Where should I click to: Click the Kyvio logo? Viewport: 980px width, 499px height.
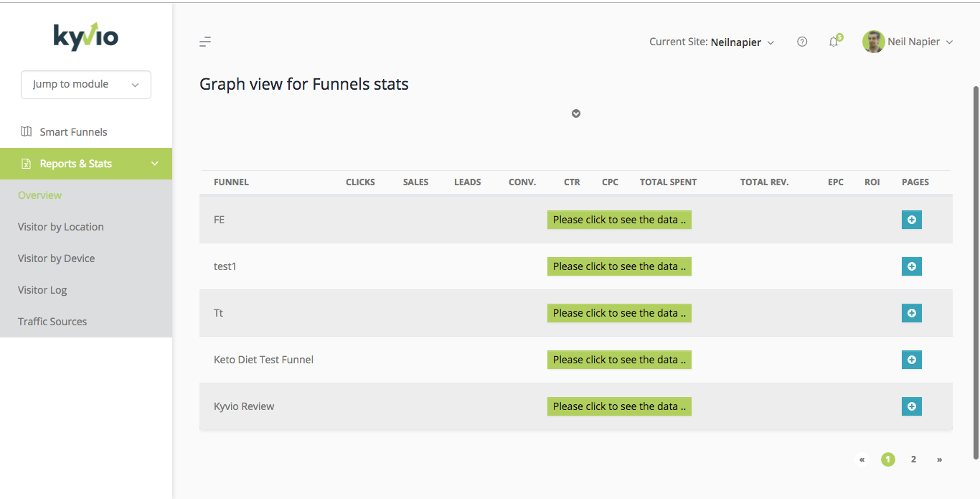pos(85,37)
